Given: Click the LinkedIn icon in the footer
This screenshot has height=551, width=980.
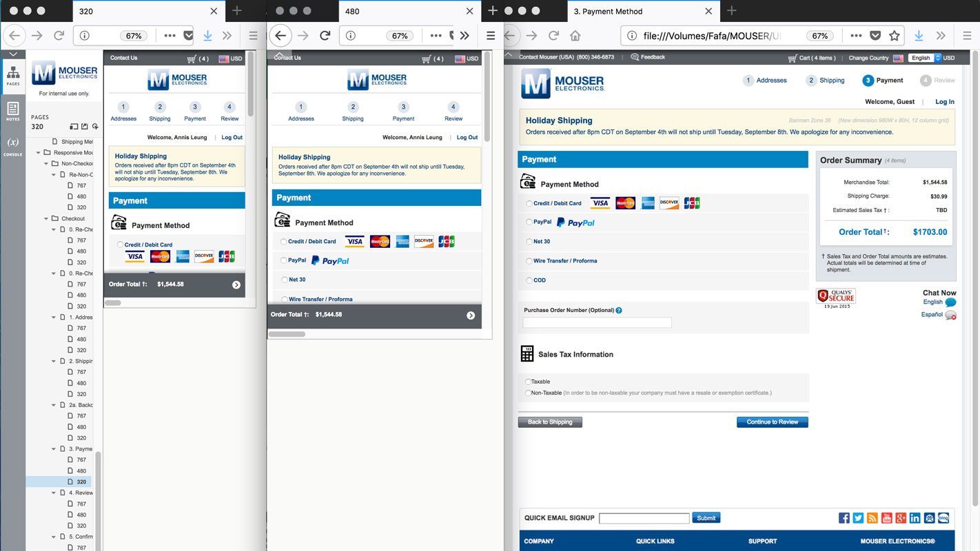Looking at the screenshot, I should tap(915, 517).
